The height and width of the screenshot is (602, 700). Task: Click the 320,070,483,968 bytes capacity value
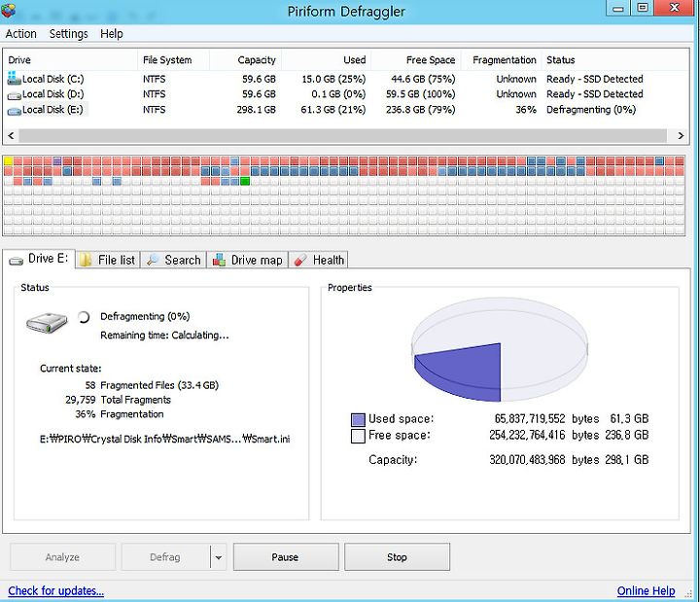pyautogui.click(x=543, y=460)
